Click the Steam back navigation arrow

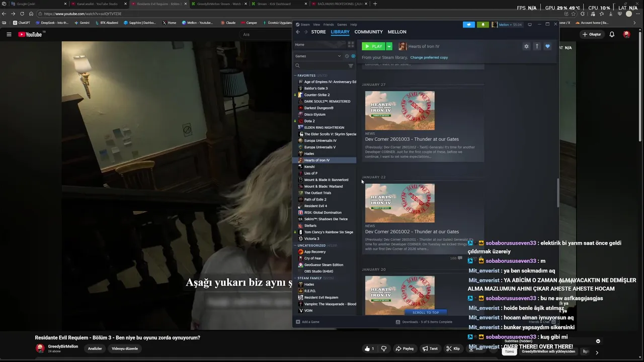tap(298, 32)
